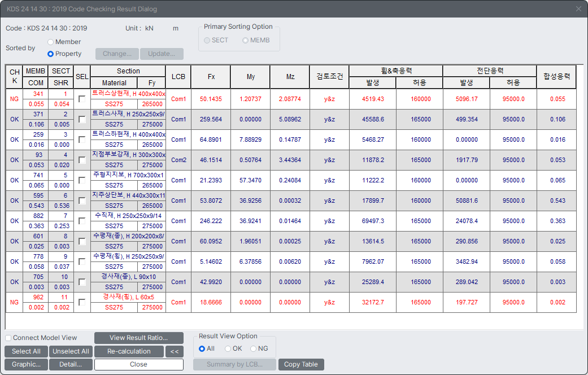This screenshot has height=375, width=588.
Task: Run Re-calculation
Action: 129,351
